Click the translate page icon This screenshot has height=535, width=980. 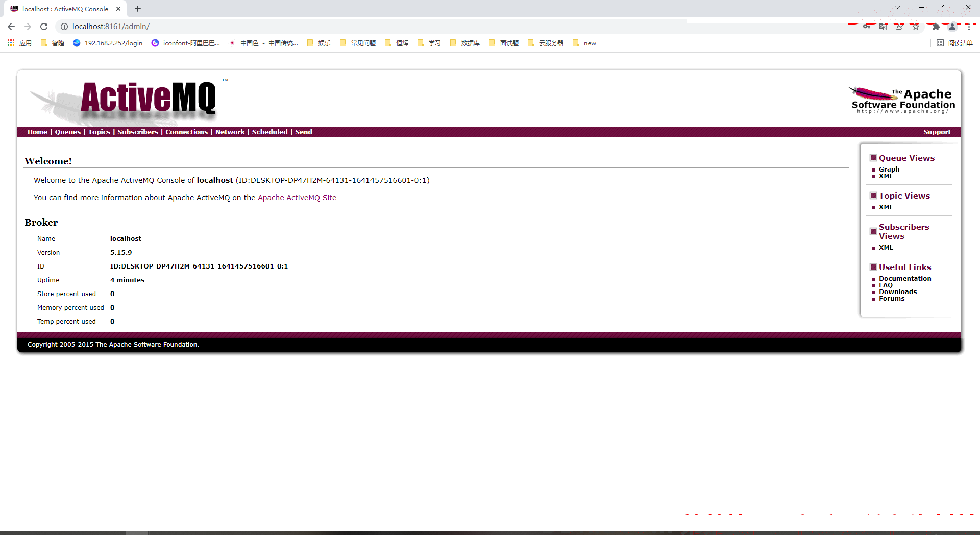pos(883,27)
